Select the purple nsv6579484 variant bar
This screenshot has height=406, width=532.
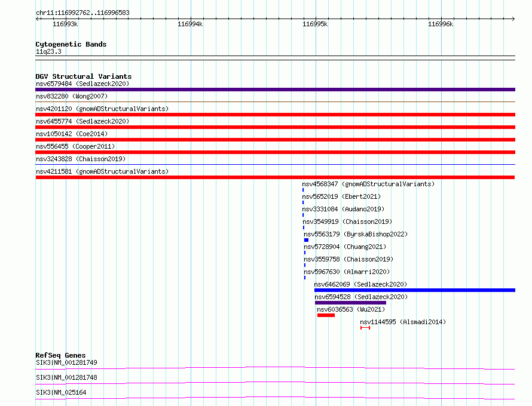(275, 90)
